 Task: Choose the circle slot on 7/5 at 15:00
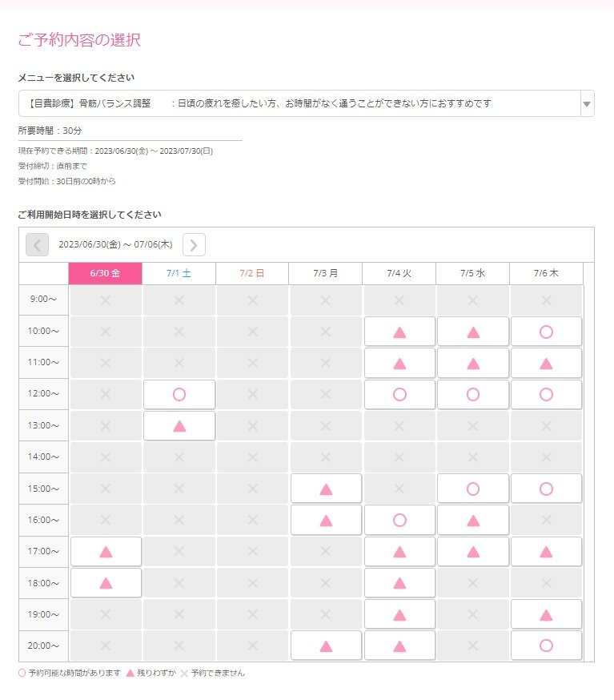473,489
